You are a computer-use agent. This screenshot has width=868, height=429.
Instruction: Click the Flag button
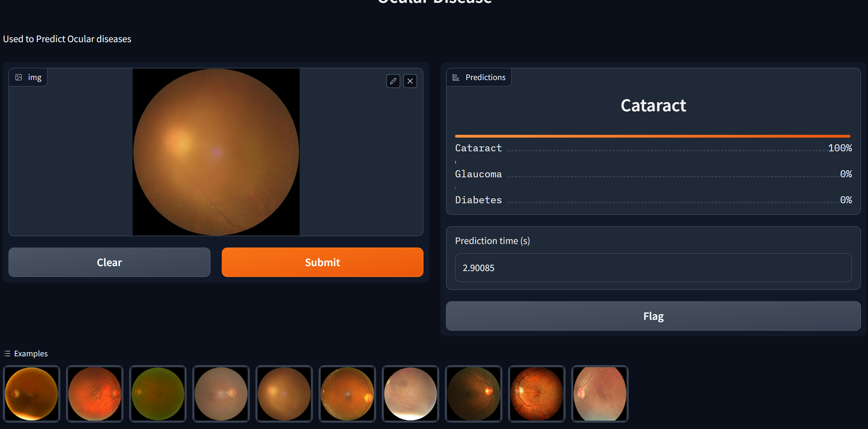click(x=653, y=316)
